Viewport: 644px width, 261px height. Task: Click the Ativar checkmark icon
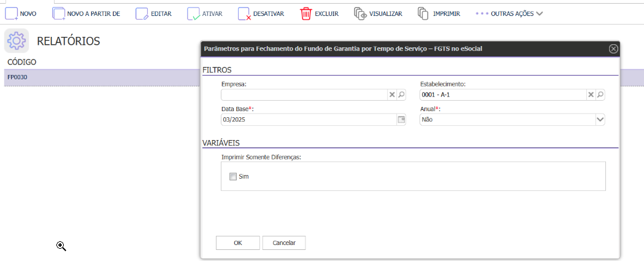point(193,14)
